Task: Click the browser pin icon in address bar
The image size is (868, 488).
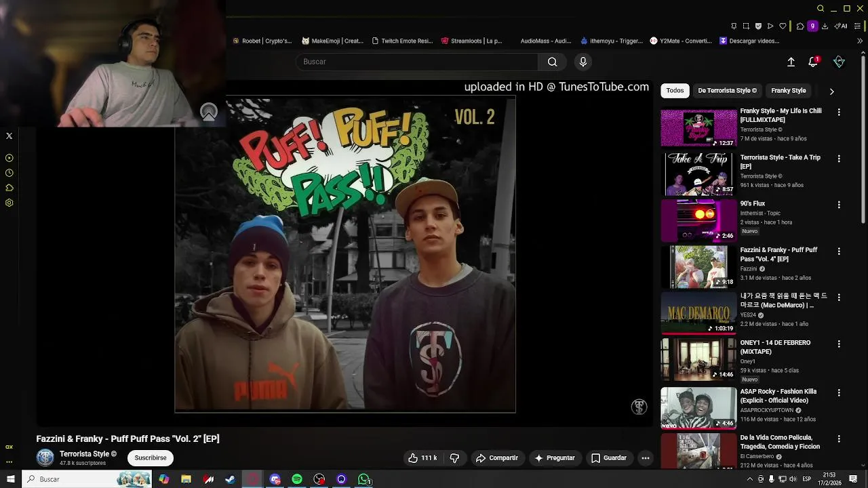Action: click(x=734, y=26)
